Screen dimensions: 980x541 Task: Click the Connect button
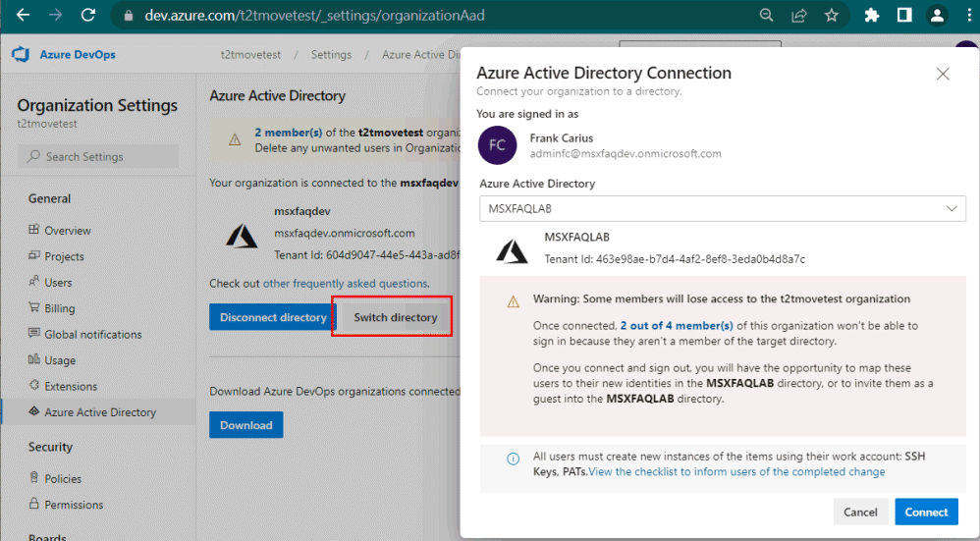pos(926,512)
